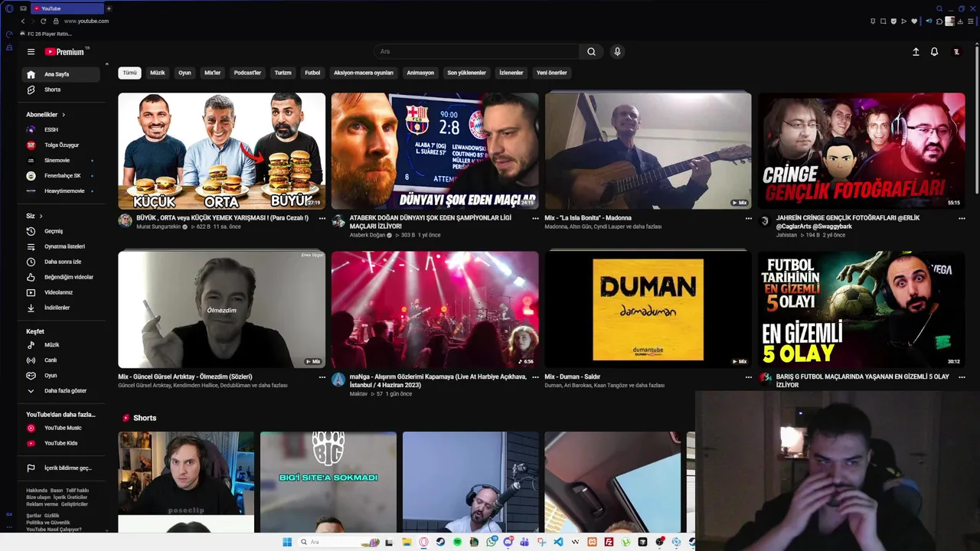Open the upload/create video icon

[x=916, y=52]
